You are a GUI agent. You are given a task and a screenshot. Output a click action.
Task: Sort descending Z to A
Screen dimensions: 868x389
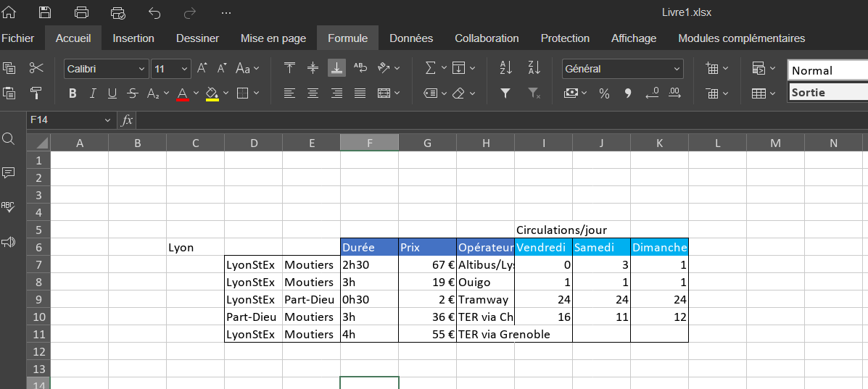(534, 68)
